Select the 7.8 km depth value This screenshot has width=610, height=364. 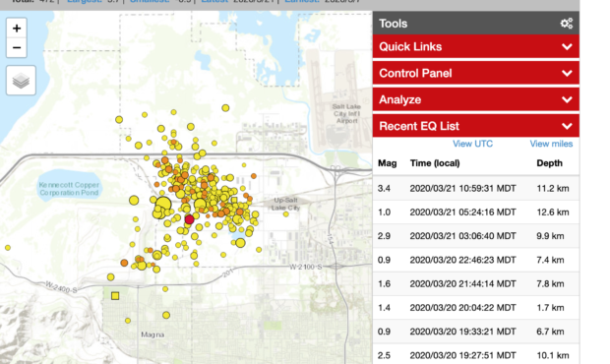pos(550,284)
